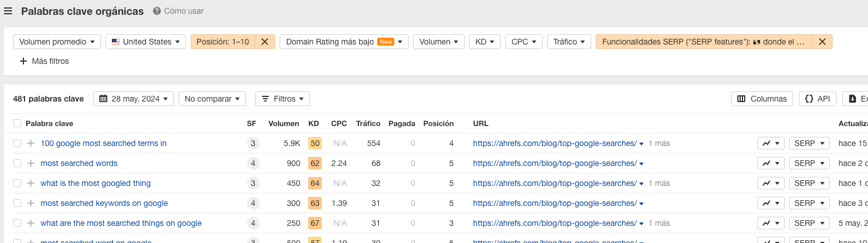The height and width of the screenshot is (243, 868).
Task: Open keyword 'what are the most searched things on google'
Action: click(x=121, y=223)
